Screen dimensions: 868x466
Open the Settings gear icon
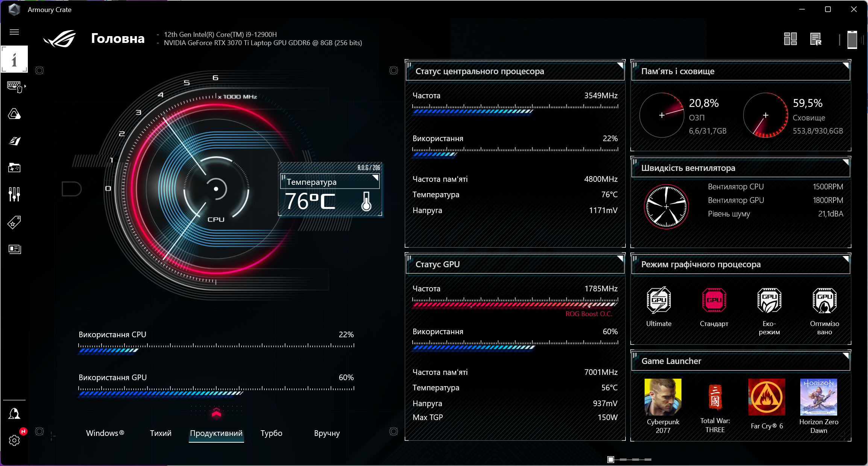(14, 440)
